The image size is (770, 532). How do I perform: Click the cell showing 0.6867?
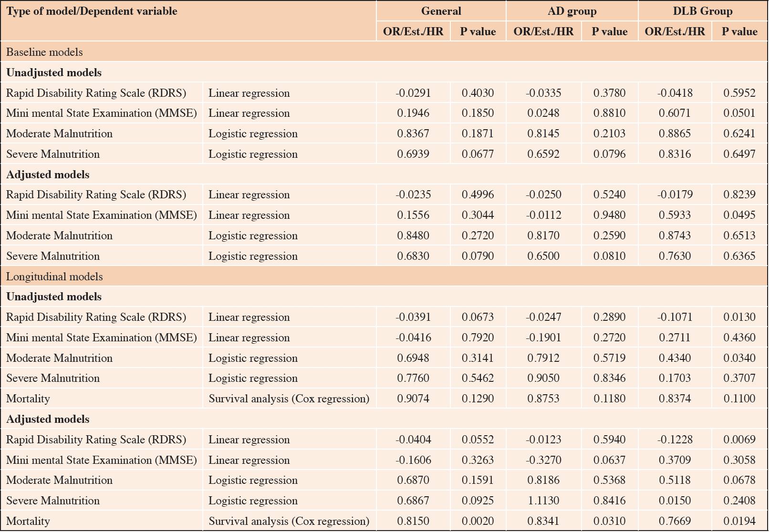[x=413, y=501]
